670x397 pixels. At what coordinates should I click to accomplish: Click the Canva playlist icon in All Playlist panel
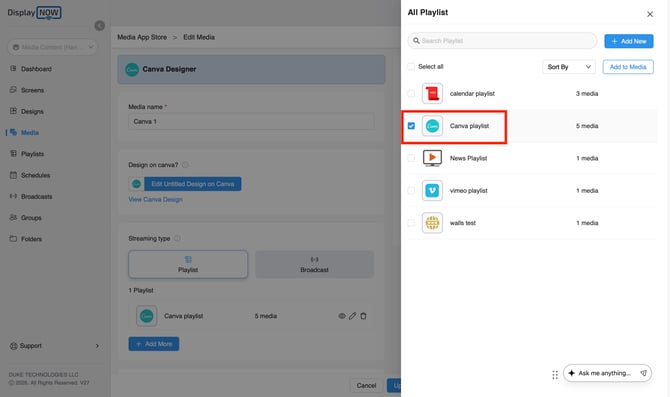tap(432, 126)
